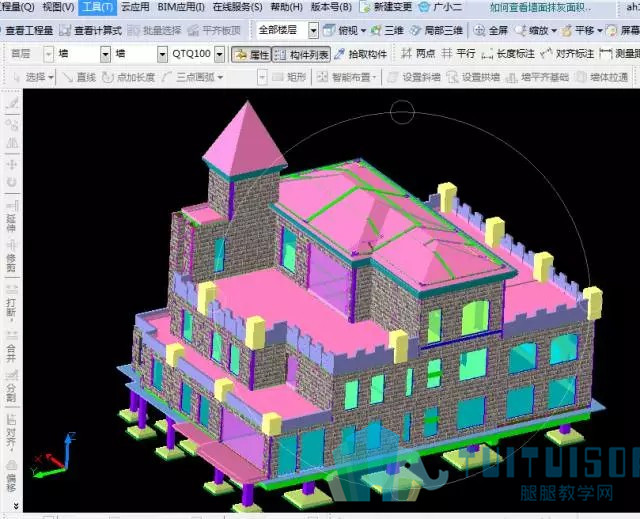Open the 帮助(H) menu
The width and height of the screenshot is (640, 519).
pos(287,7)
